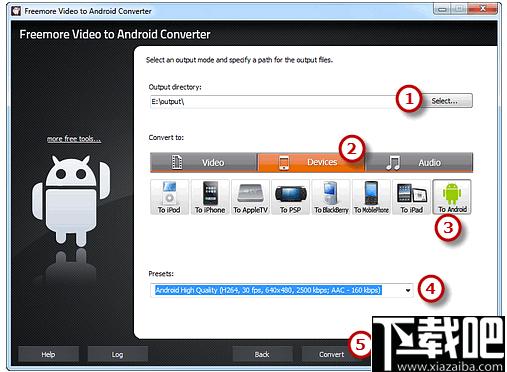This screenshot has height=372, width=507.
Task: Go Back to the previous step
Action: 262,354
